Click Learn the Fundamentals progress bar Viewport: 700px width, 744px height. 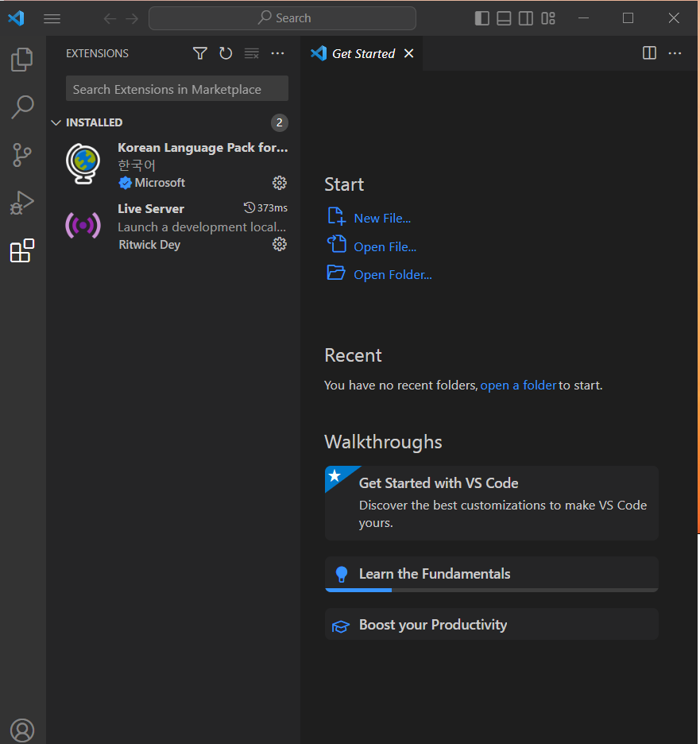click(491, 590)
